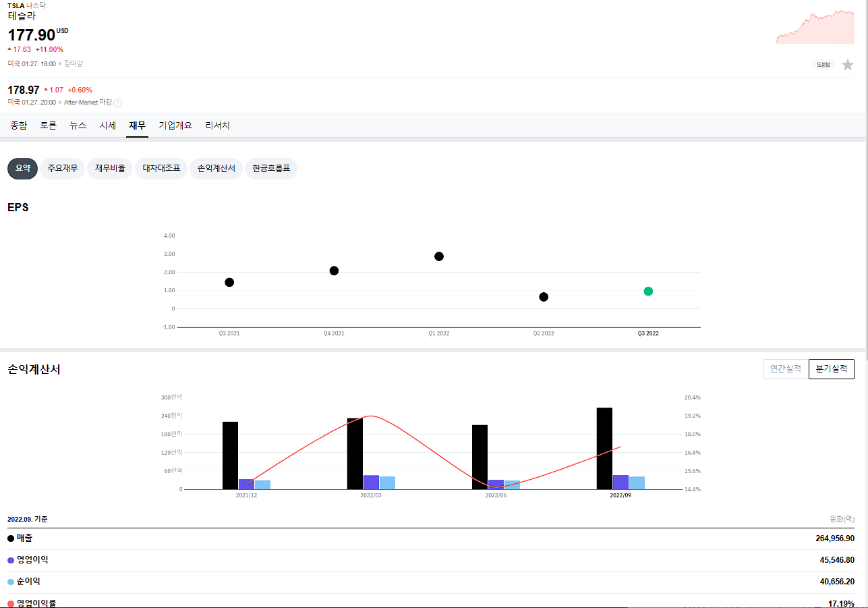Click the black 2022/03 revenue bar
Image resolution: width=868 pixels, height=608 pixels.
pyautogui.click(x=355, y=453)
